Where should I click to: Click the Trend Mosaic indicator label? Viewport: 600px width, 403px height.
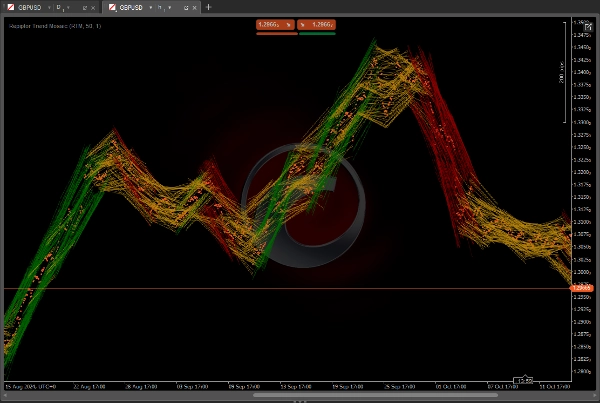tap(55, 26)
